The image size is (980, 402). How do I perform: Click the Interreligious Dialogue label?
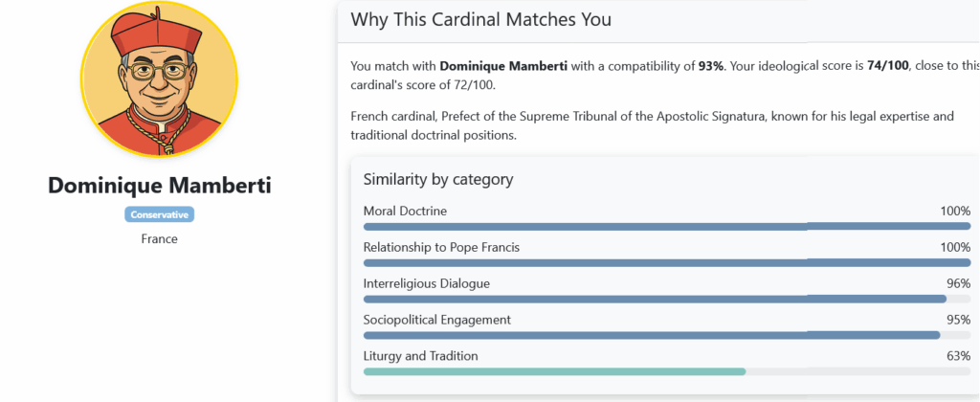tap(426, 283)
